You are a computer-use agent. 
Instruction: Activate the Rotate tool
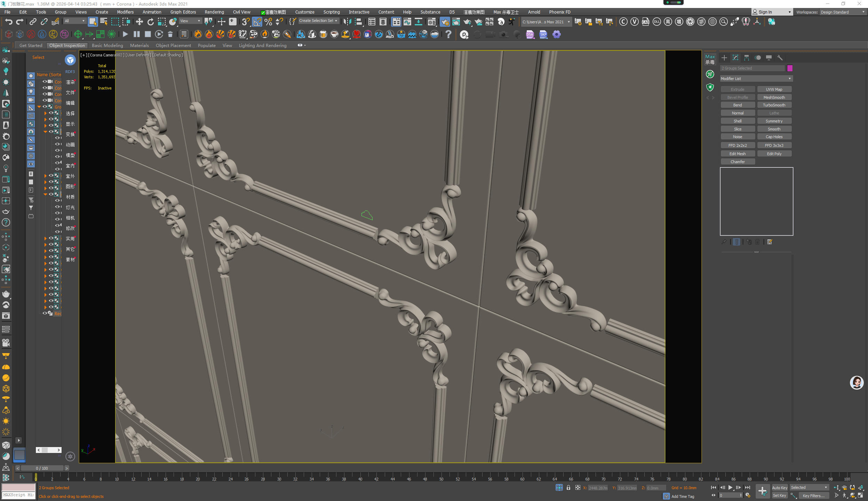coord(150,22)
